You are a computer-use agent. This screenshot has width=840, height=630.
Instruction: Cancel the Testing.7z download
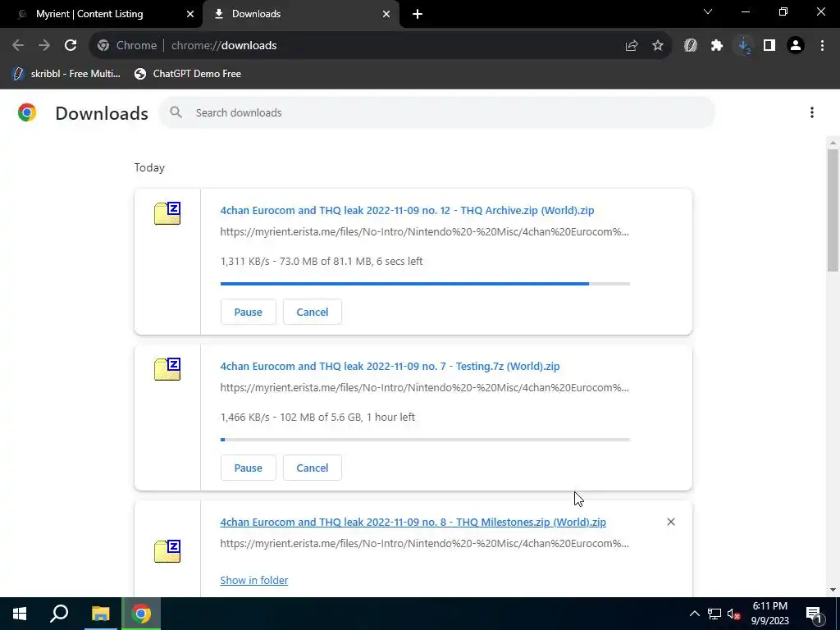tap(313, 468)
